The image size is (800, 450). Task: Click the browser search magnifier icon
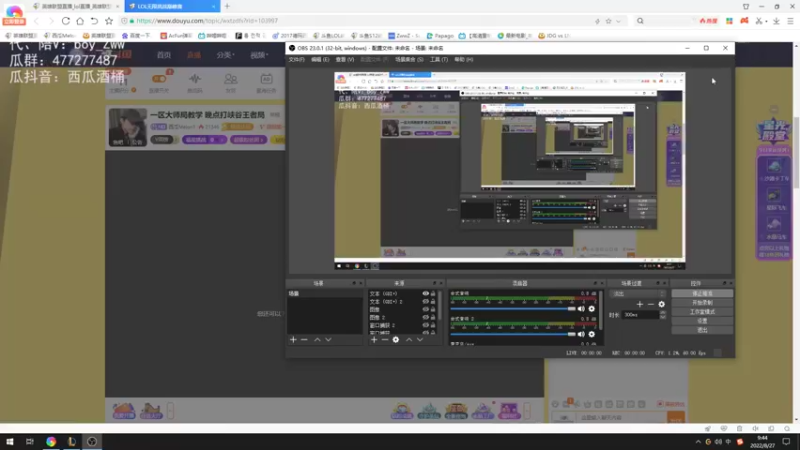[x=640, y=21]
